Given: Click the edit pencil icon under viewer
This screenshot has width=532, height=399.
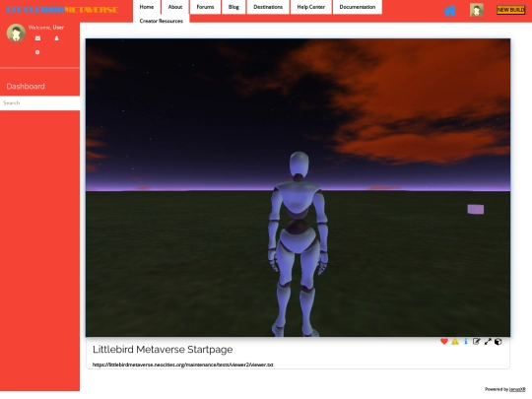Looking at the screenshot, I should click(x=477, y=341).
